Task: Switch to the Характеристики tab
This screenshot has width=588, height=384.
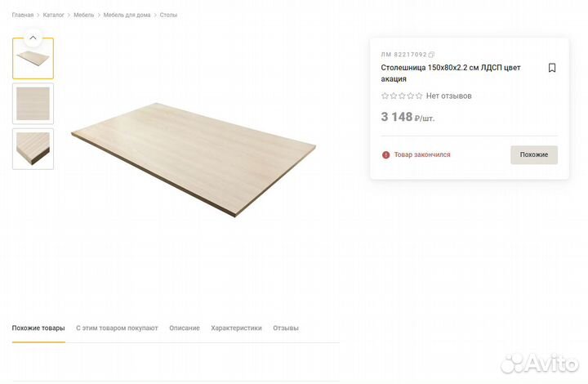Action: pos(236,328)
